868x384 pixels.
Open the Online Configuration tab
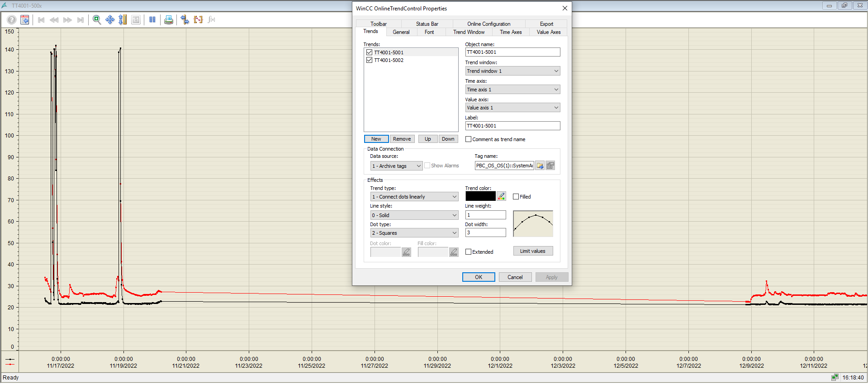point(489,24)
